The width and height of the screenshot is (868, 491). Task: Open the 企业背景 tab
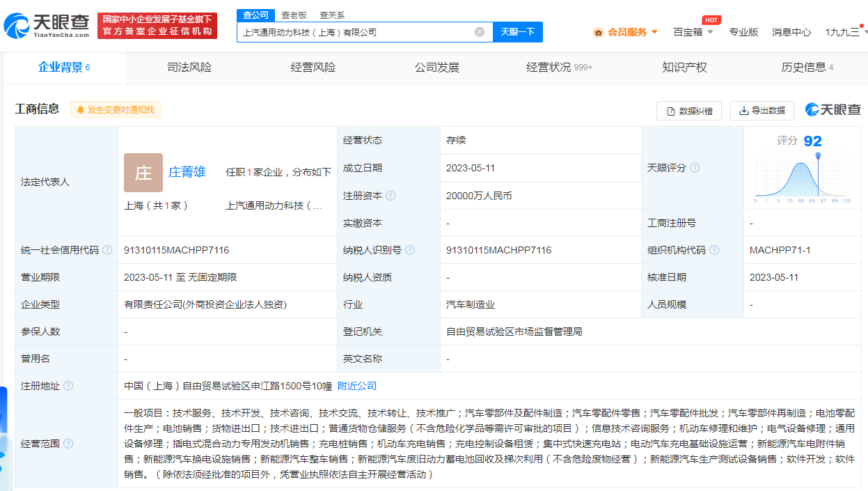pyautogui.click(x=64, y=68)
